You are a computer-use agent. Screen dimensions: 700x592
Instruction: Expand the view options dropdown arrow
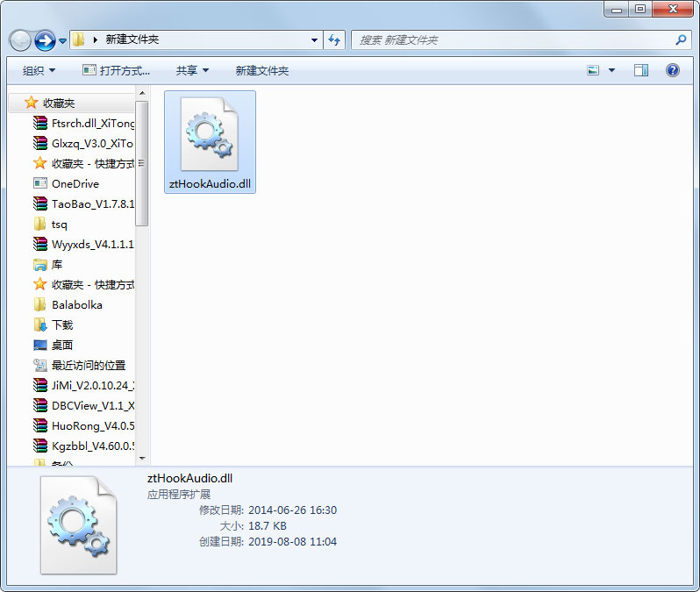(611, 70)
